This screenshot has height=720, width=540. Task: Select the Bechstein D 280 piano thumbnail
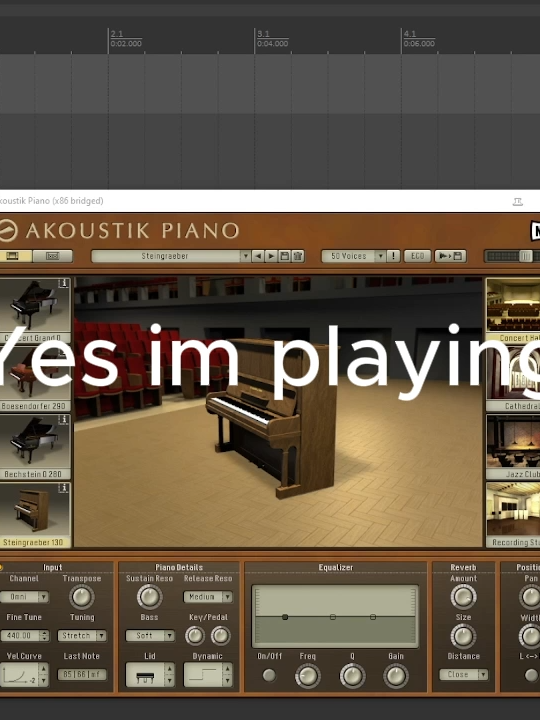click(34, 446)
